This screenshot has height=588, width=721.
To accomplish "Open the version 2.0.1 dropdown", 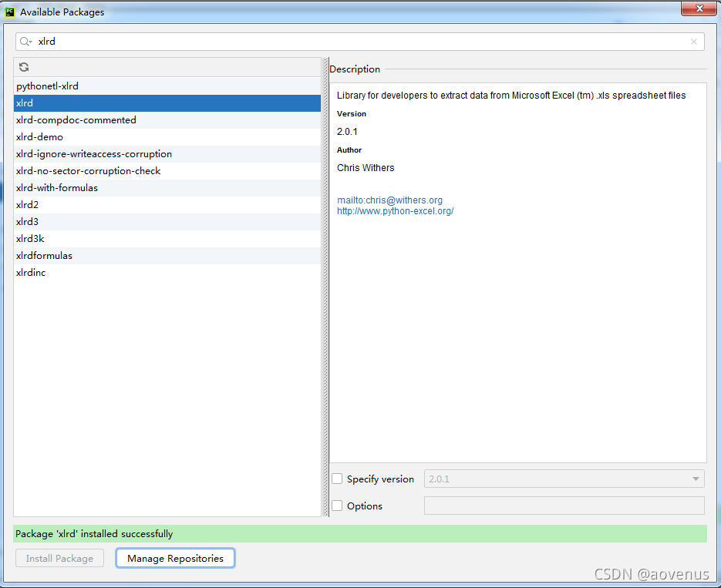I will (x=564, y=479).
